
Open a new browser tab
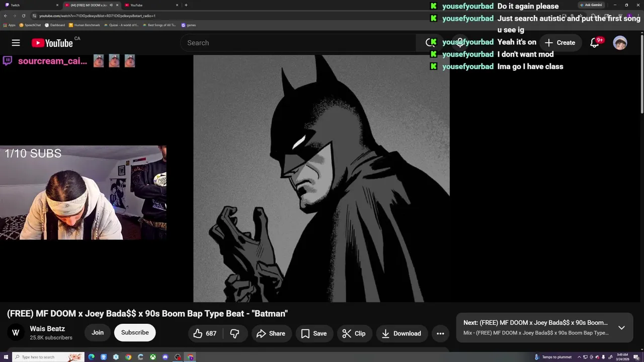[x=186, y=5]
